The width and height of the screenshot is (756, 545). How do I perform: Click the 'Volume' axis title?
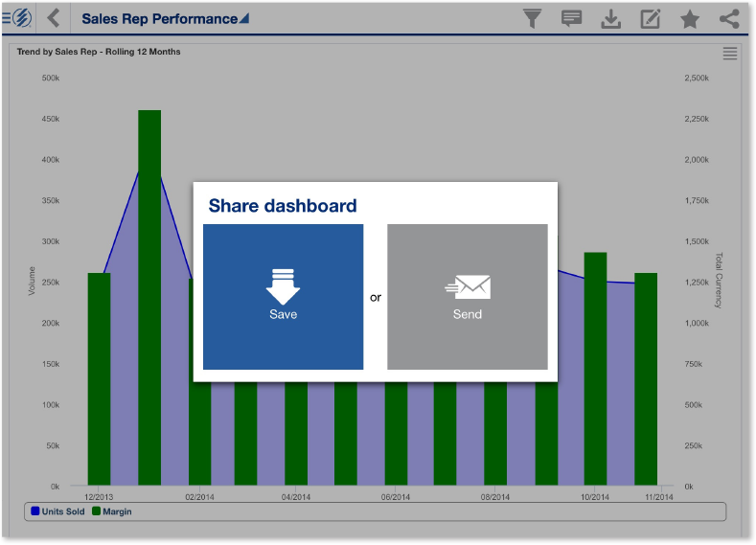pos(32,281)
